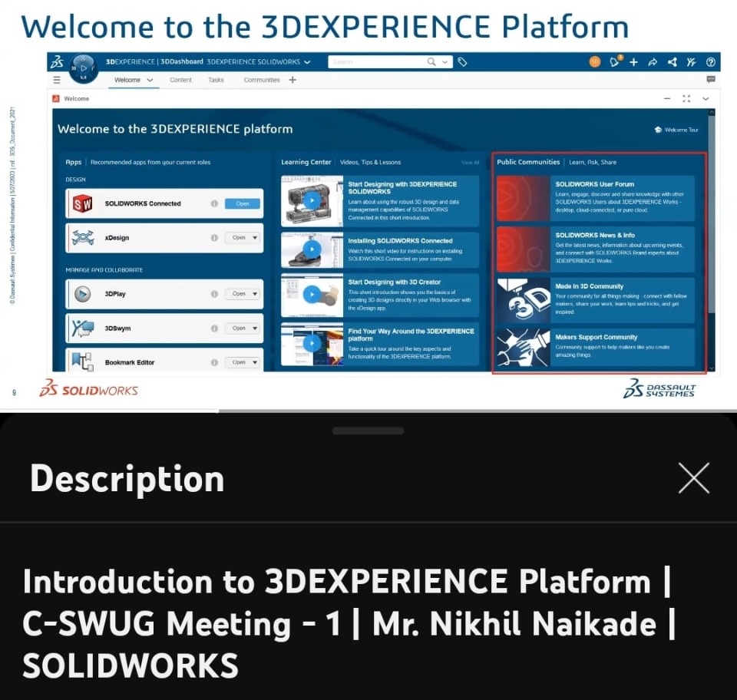This screenshot has height=700, width=737.
Task: Expand the Welcome tab chevron
Action: click(150, 80)
